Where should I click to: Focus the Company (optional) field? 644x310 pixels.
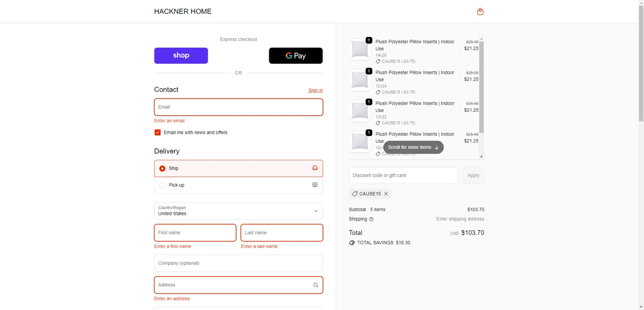coord(238,263)
